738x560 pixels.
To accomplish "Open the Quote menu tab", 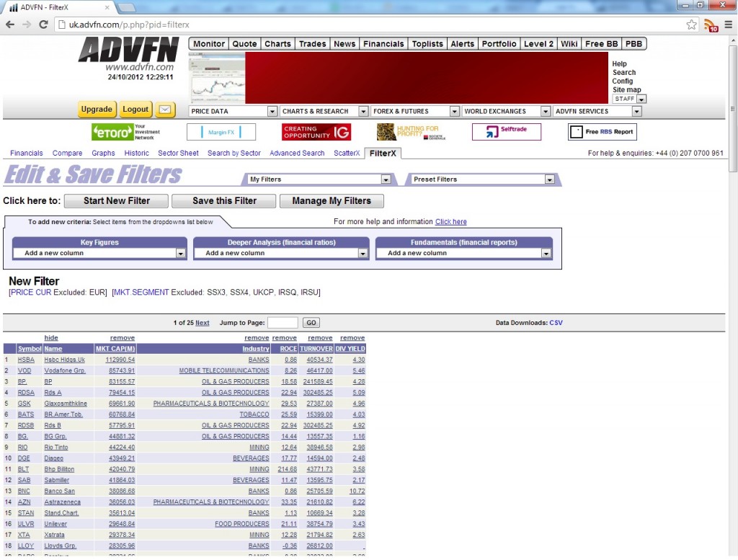I will click(245, 44).
